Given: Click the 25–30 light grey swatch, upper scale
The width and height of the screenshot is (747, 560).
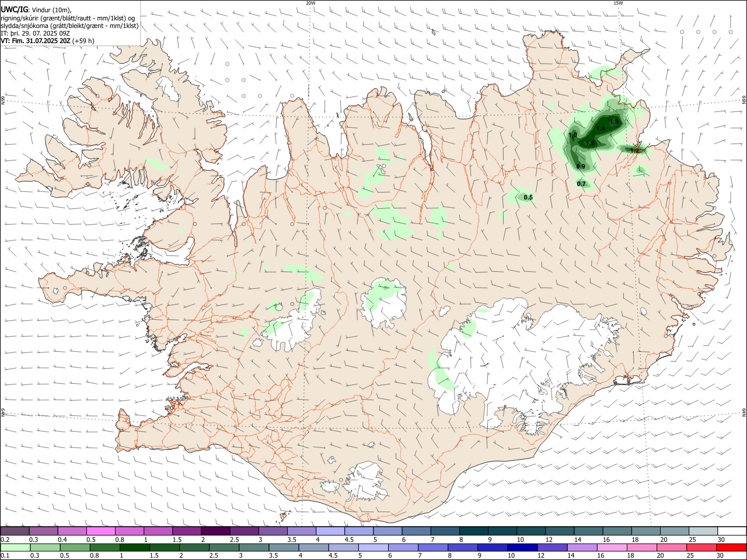Looking at the screenshot, I should tap(703, 531).
